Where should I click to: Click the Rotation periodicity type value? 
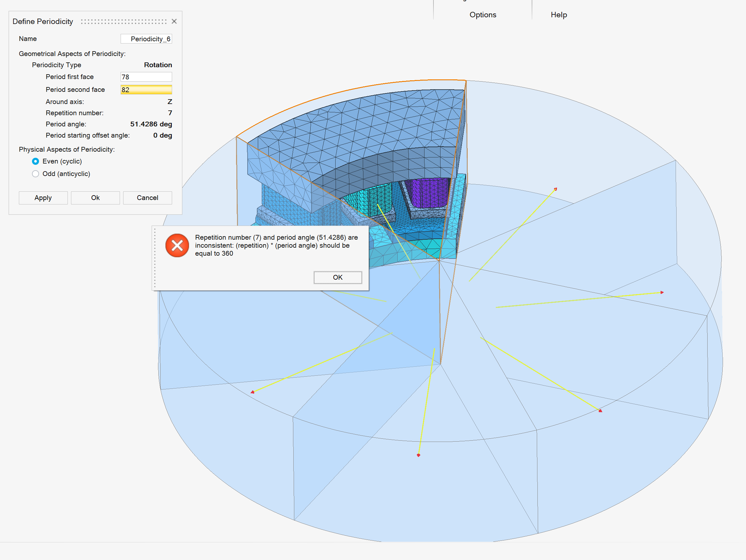[x=158, y=65]
